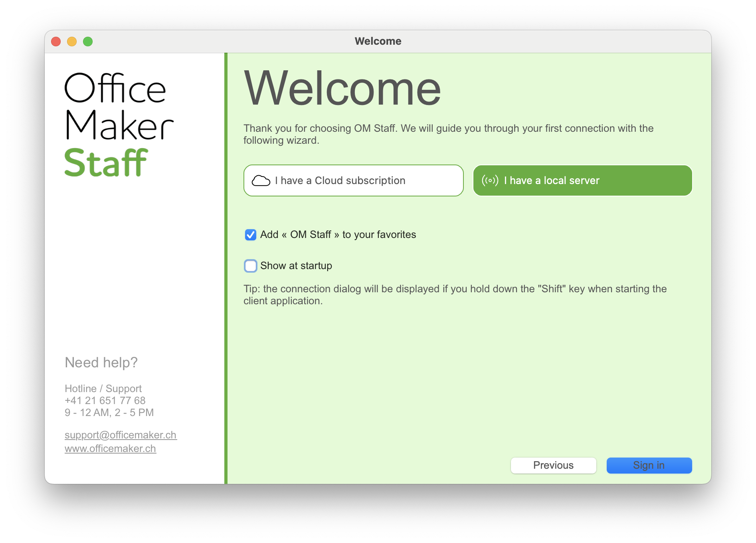Click the local server broadcast icon
This screenshot has width=756, height=543.
point(490,180)
